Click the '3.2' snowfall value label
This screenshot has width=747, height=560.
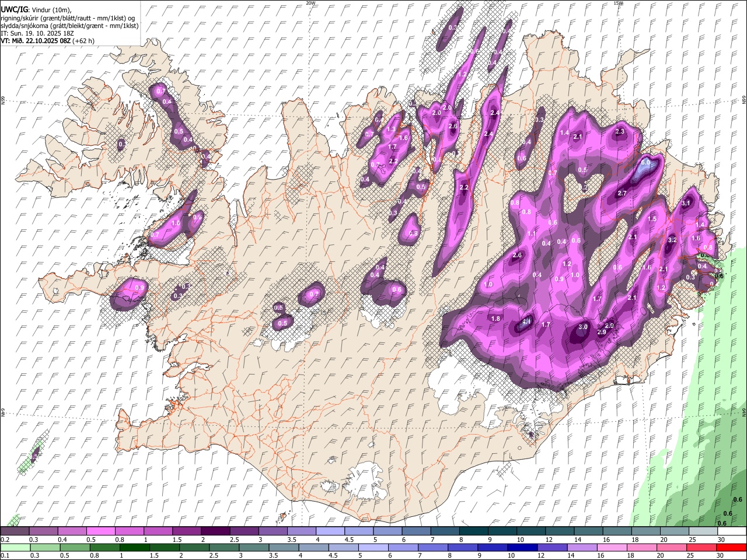(x=672, y=240)
